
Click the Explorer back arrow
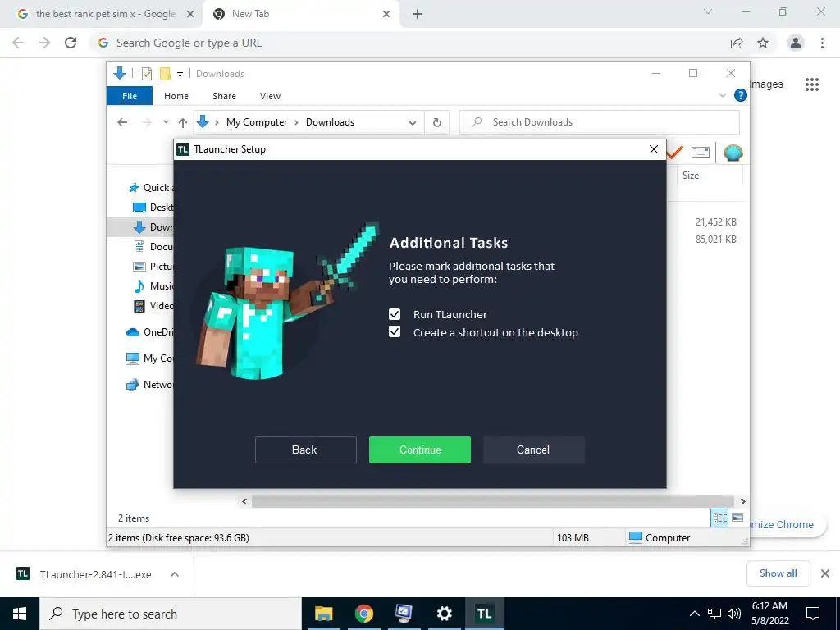pyautogui.click(x=122, y=122)
